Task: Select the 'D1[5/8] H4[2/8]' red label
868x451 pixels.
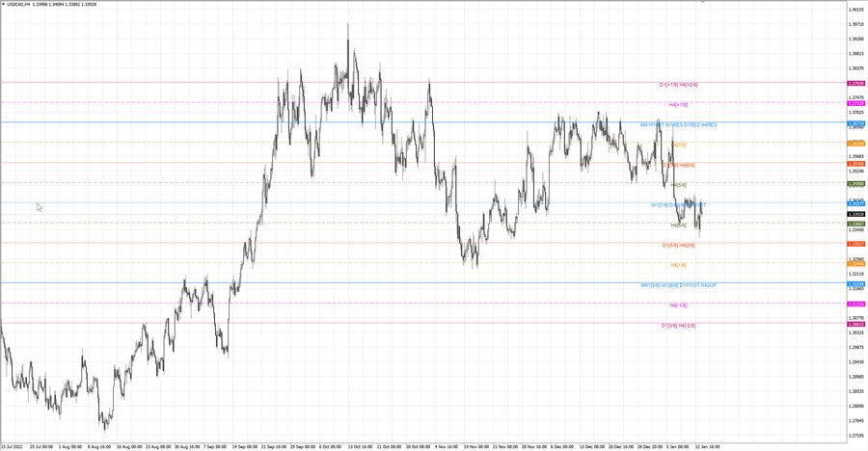Action: (678, 245)
